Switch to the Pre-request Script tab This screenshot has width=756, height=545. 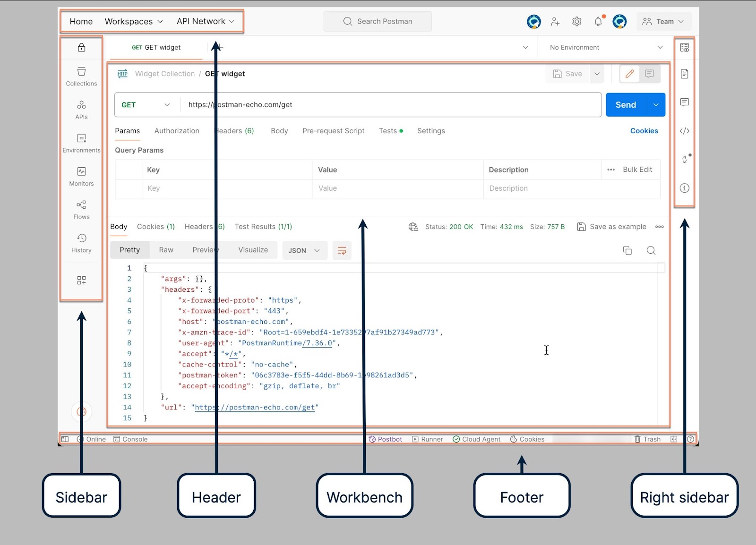[x=334, y=131]
